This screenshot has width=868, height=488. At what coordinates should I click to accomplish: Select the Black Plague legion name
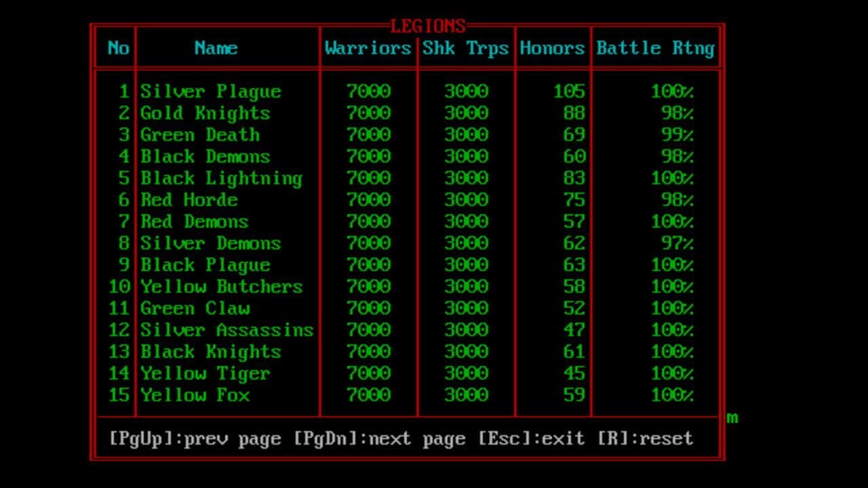click(205, 265)
